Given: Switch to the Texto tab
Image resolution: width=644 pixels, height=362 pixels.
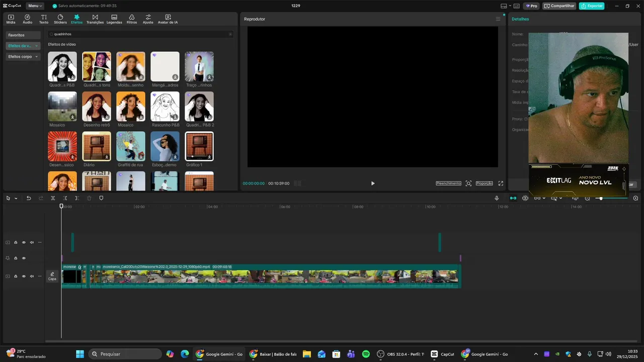Looking at the screenshot, I should (x=44, y=19).
